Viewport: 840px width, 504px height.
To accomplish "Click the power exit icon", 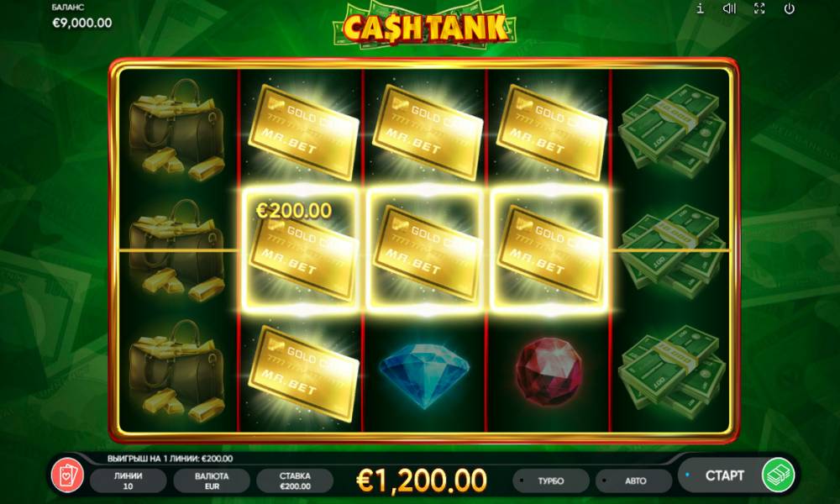I will coord(789,8).
